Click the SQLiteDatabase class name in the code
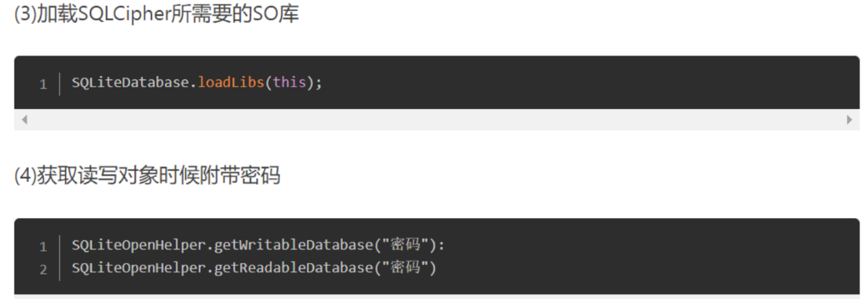 click(130, 82)
